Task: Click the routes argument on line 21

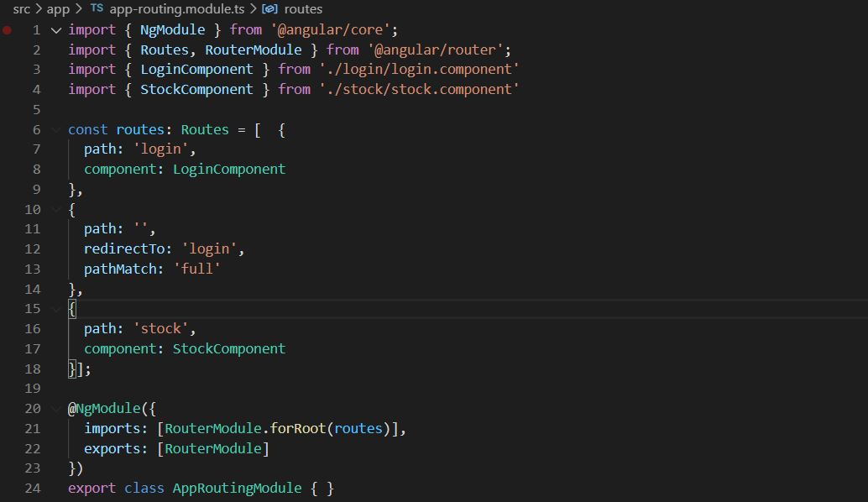Action: (x=358, y=429)
